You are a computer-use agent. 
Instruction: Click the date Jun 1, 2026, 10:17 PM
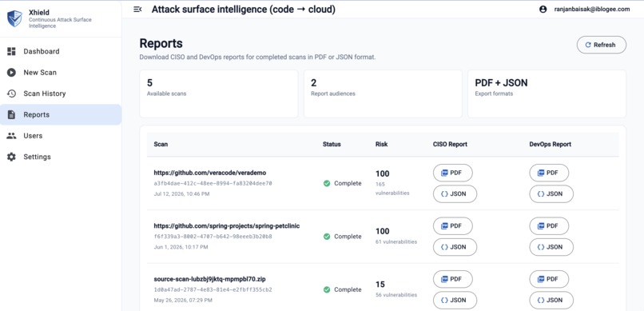(x=181, y=247)
